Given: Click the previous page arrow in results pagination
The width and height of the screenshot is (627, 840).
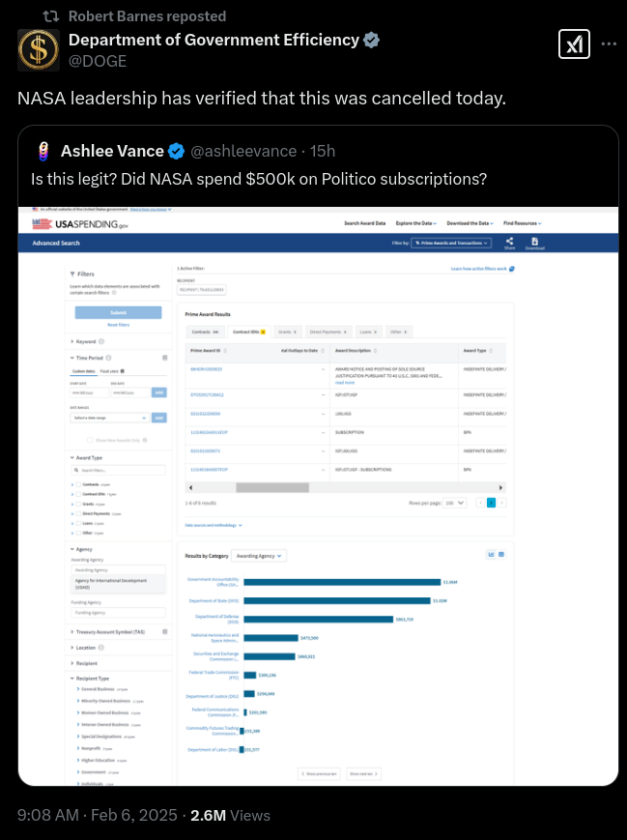Looking at the screenshot, I should [480, 503].
